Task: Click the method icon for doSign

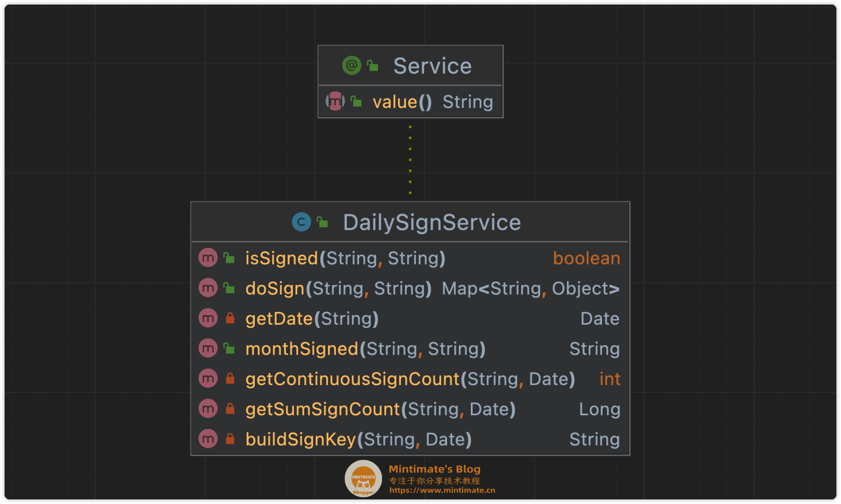Action: pos(208,288)
